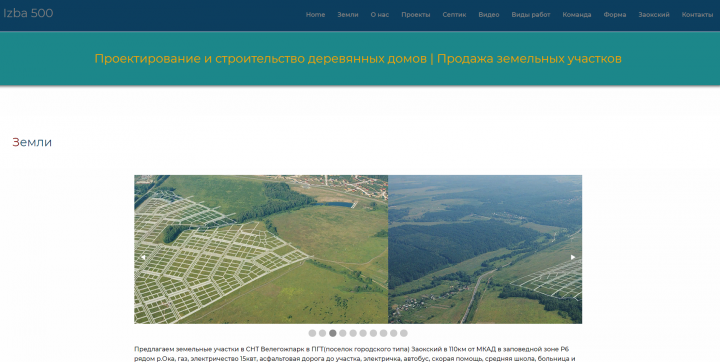
Task: Open the Команда navigation link
Action: 577,15
